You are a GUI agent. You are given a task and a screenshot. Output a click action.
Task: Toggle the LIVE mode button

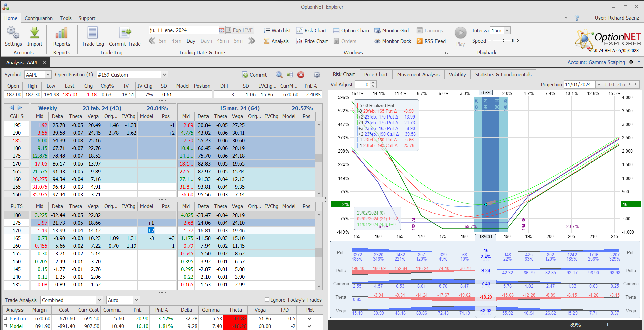tap(248, 30)
